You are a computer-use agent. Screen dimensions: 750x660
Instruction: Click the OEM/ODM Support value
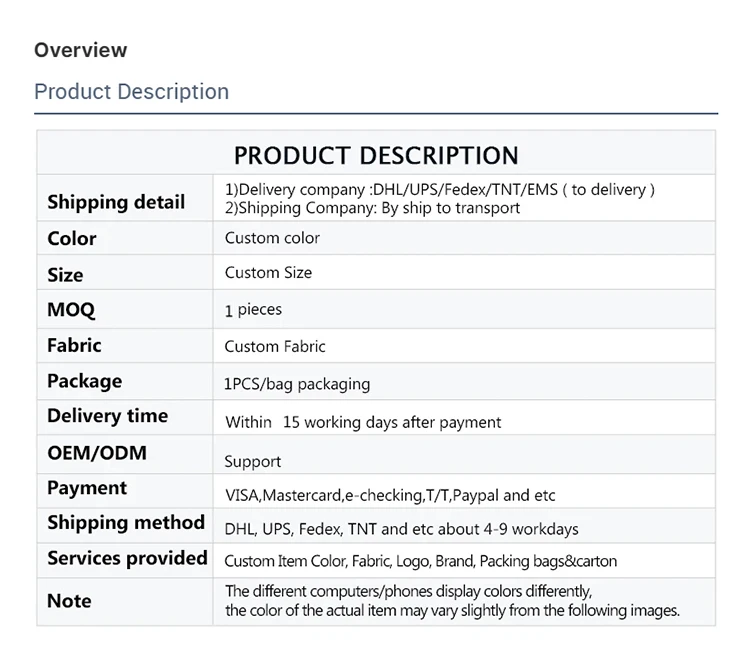[x=252, y=461]
